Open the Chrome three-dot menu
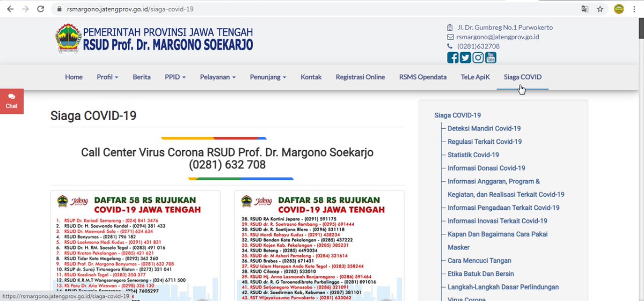The image size is (644, 301). (634, 9)
